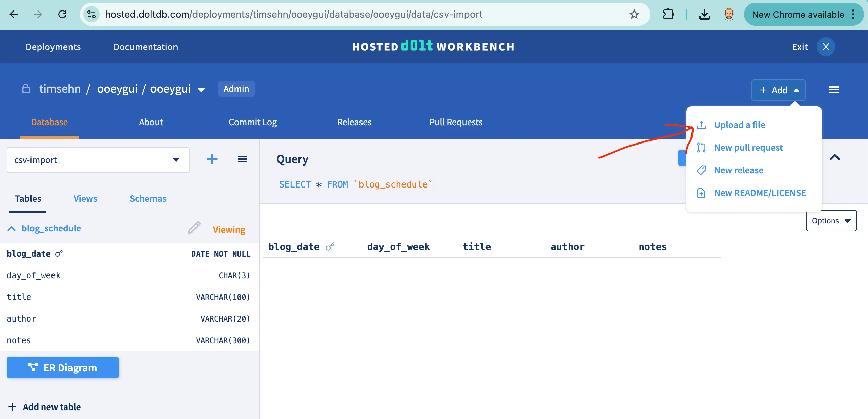Viewport: 868px width, 419px height.
Task: Open the Chrome extensions puzzle icon
Action: [668, 15]
